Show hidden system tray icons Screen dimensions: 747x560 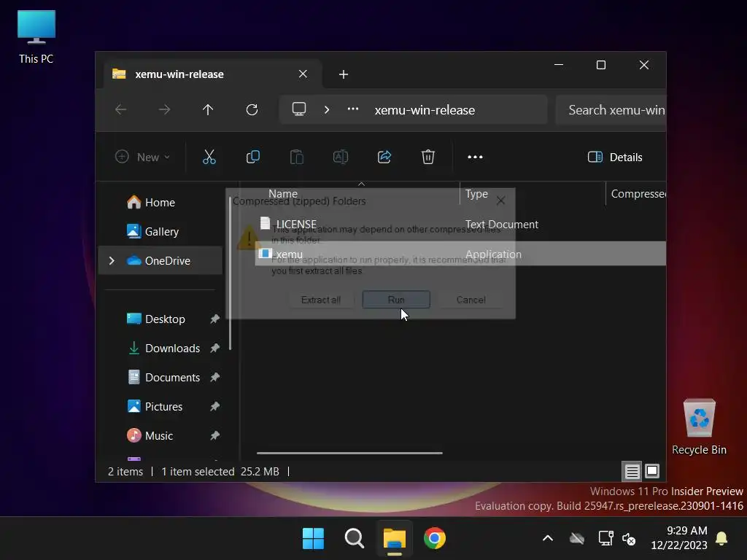click(548, 539)
